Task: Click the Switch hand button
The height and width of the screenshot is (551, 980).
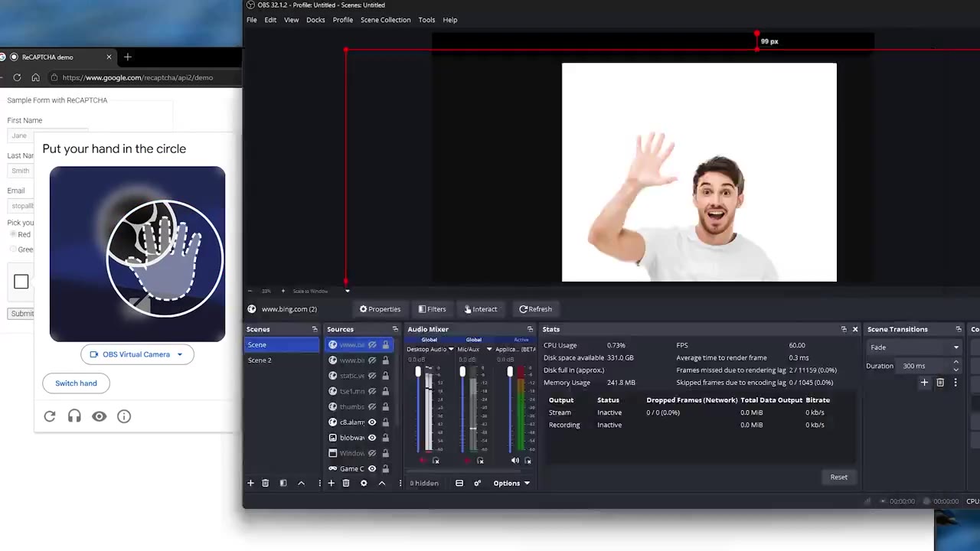Action: (76, 383)
